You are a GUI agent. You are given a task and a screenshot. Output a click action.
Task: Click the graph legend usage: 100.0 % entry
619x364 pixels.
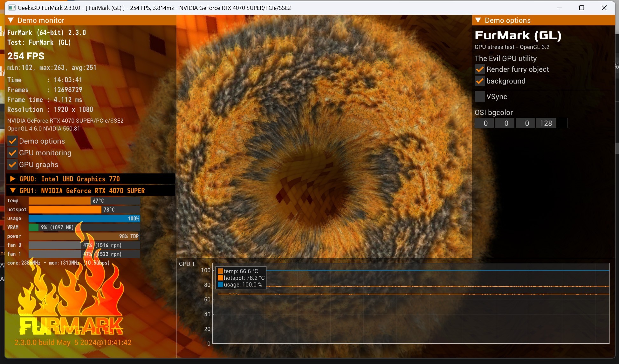click(x=240, y=285)
